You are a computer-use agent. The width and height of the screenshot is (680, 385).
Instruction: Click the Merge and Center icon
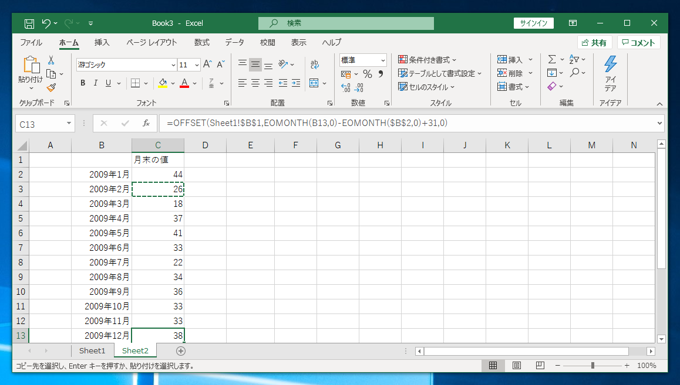314,83
